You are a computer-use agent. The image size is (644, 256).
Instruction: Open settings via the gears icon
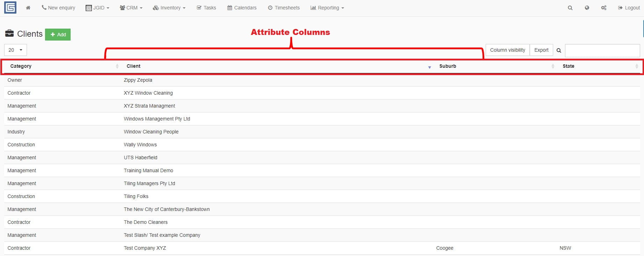[x=603, y=8]
